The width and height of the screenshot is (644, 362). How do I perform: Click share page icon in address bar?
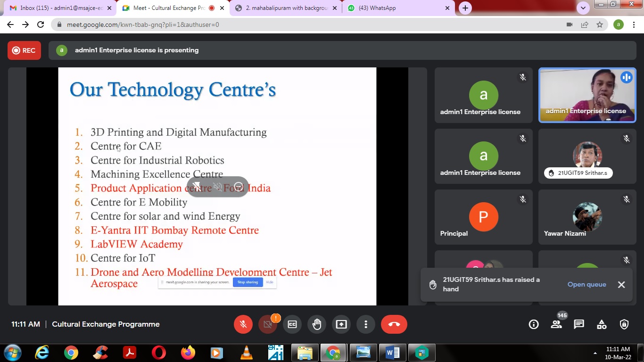click(585, 25)
